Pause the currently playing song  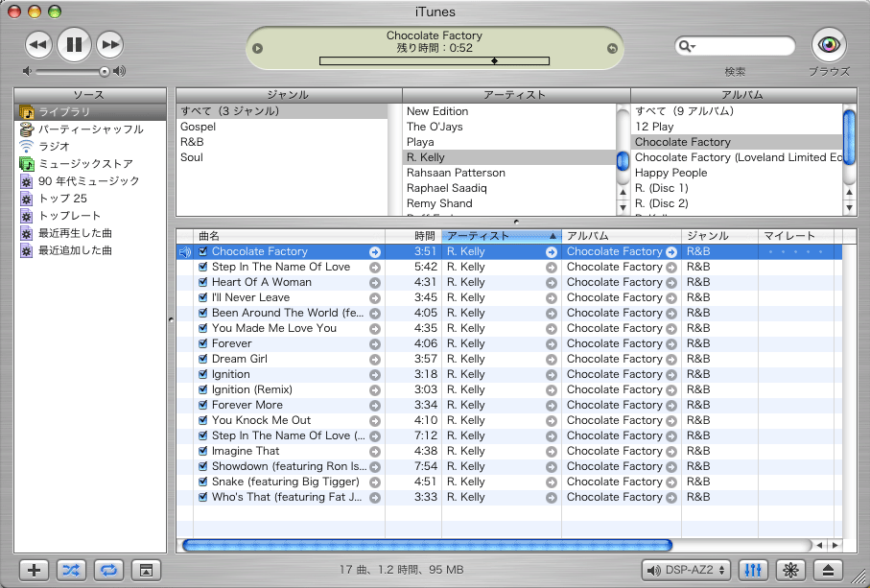[75, 44]
